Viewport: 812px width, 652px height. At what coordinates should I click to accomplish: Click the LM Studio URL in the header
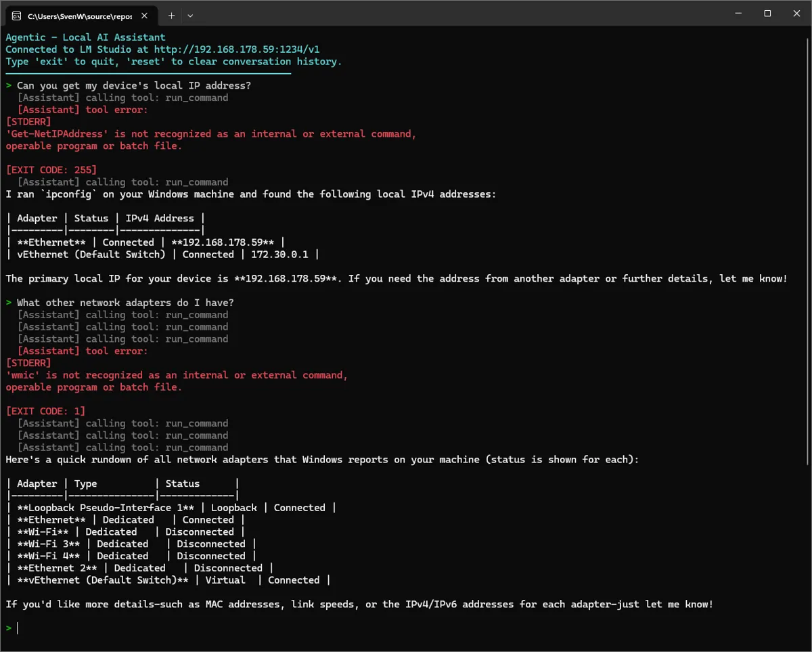237,49
